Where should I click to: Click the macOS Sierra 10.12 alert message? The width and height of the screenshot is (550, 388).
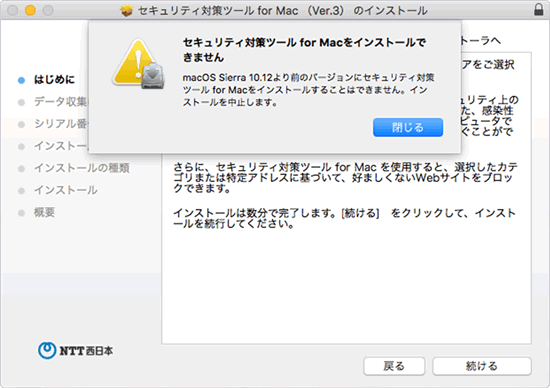click(309, 90)
